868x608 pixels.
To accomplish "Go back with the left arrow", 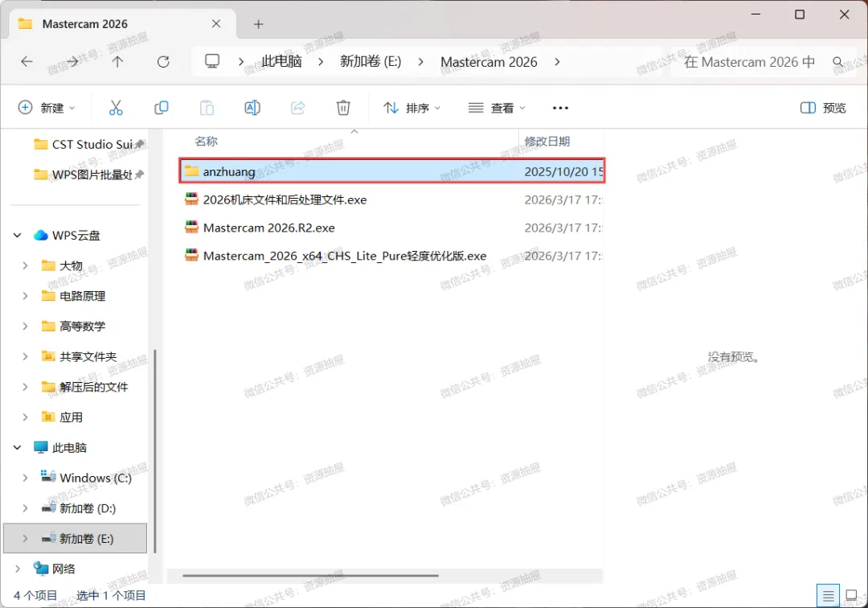I will click(27, 61).
